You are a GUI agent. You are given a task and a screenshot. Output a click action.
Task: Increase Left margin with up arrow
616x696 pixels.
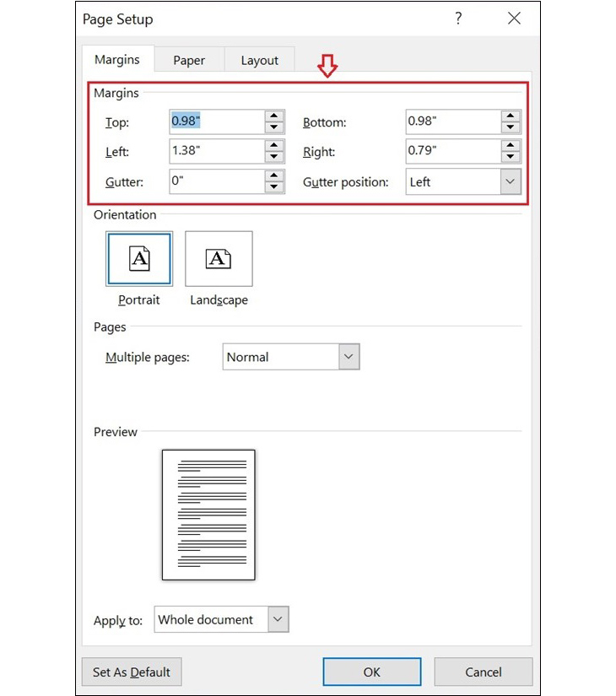274,145
